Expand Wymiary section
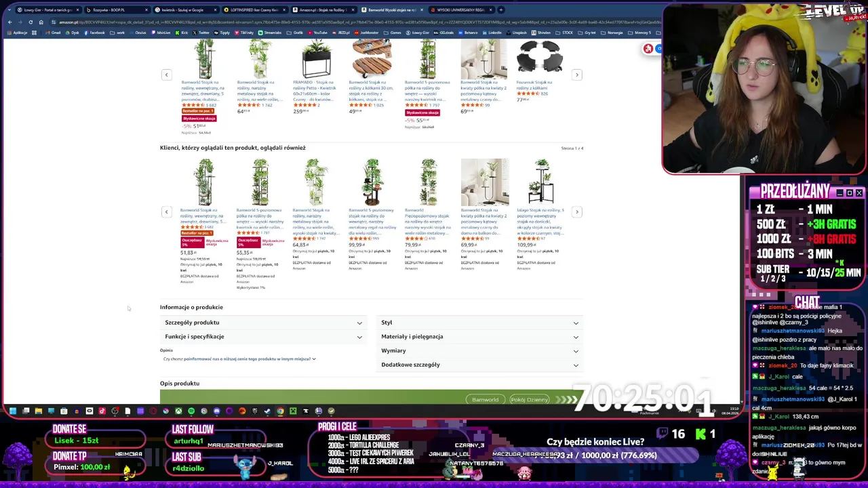 coord(480,351)
